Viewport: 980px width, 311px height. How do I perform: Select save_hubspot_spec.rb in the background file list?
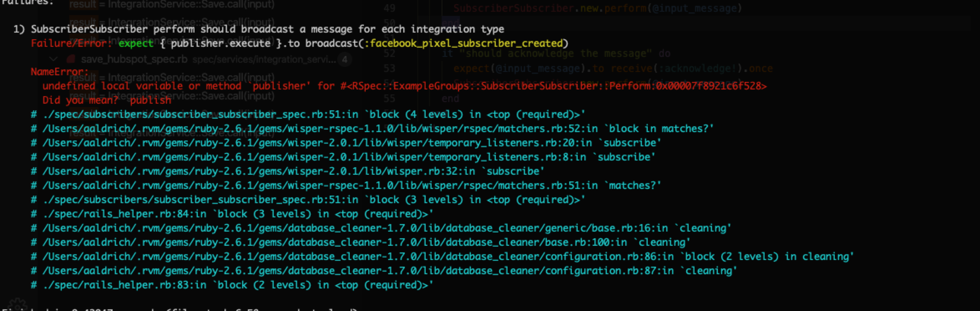(134, 59)
